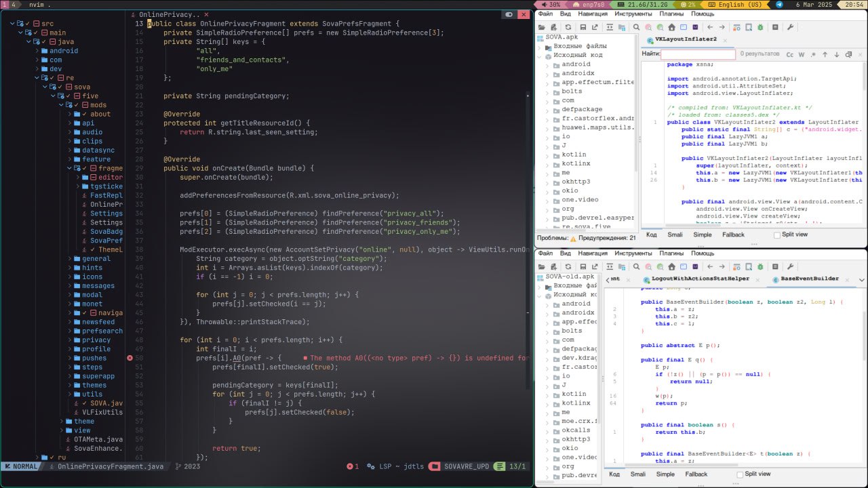This screenshot has width=868, height=488.
Task: Open preferences wrench icon in SOVA-old.apk toolbar
Action: (790, 267)
